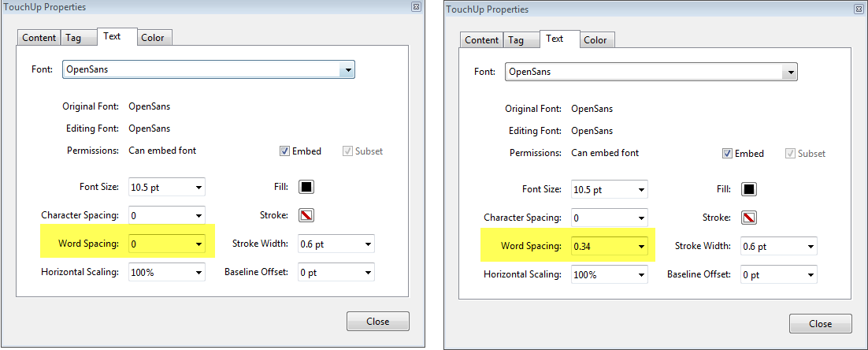Open the Word Spacing dropdown showing 0.34
The width and height of the screenshot is (868, 350).
641,247
